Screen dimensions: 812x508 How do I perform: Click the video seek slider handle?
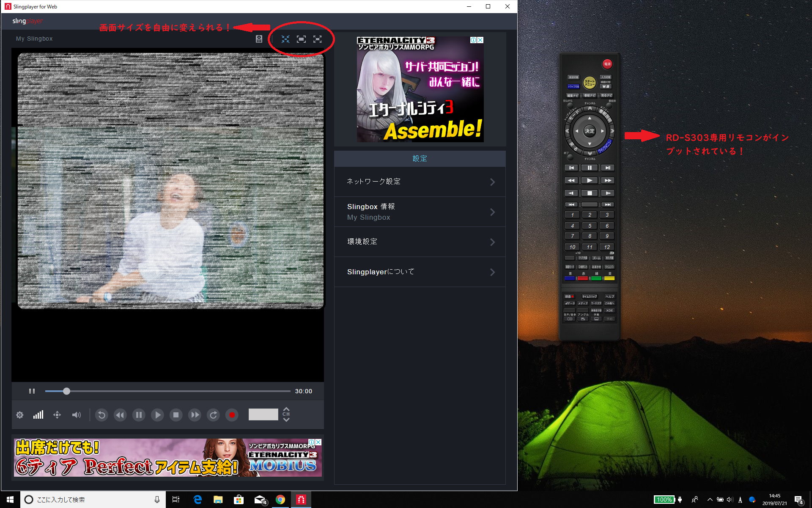(x=66, y=391)
